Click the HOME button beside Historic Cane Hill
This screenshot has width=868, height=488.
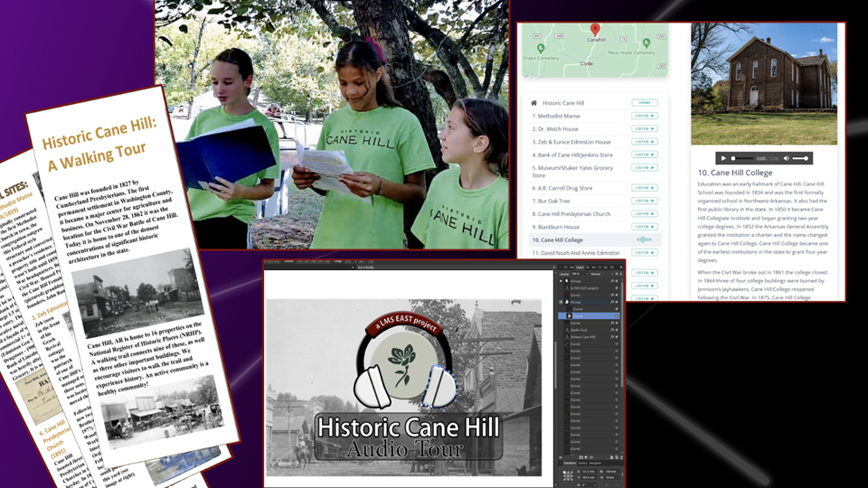(x=645, y=102)
